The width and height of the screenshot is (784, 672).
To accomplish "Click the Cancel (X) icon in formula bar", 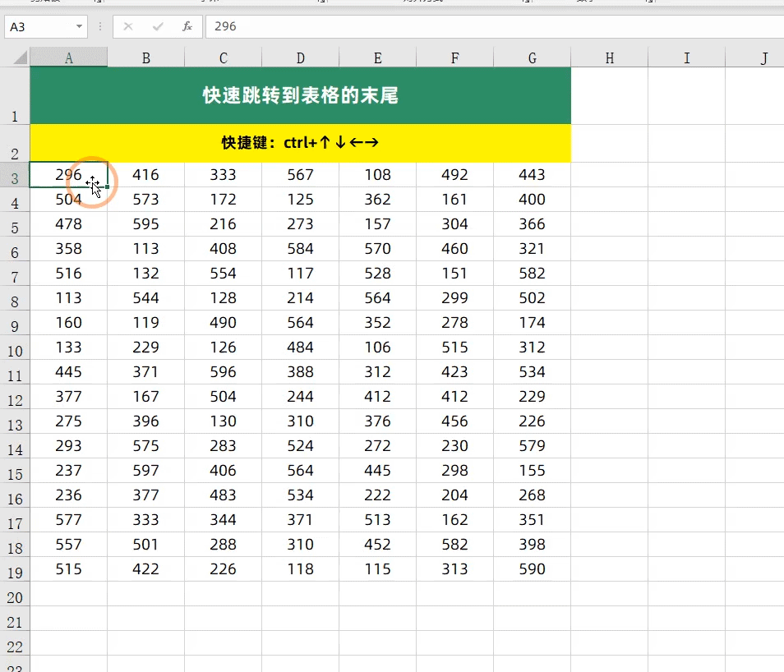I will pos(128,26).
